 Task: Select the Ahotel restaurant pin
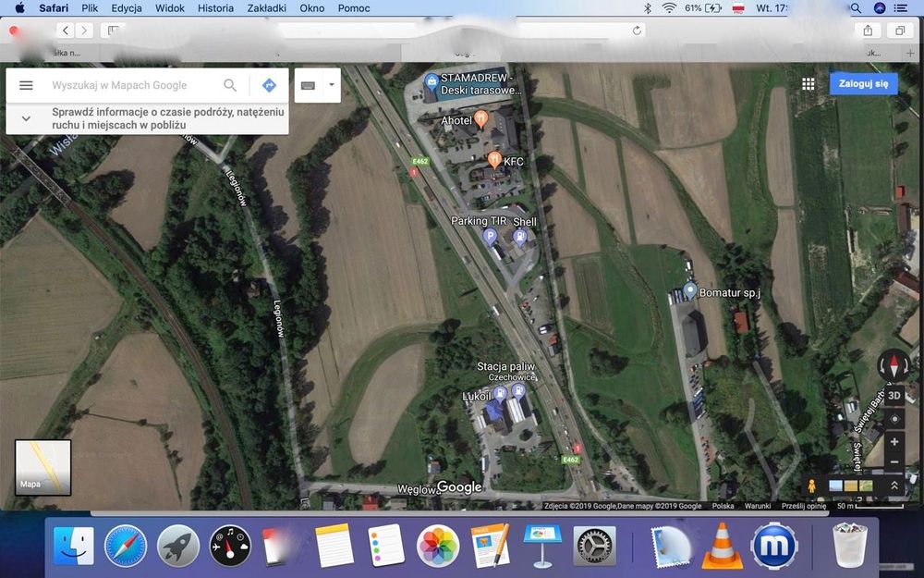click(480, 118)
